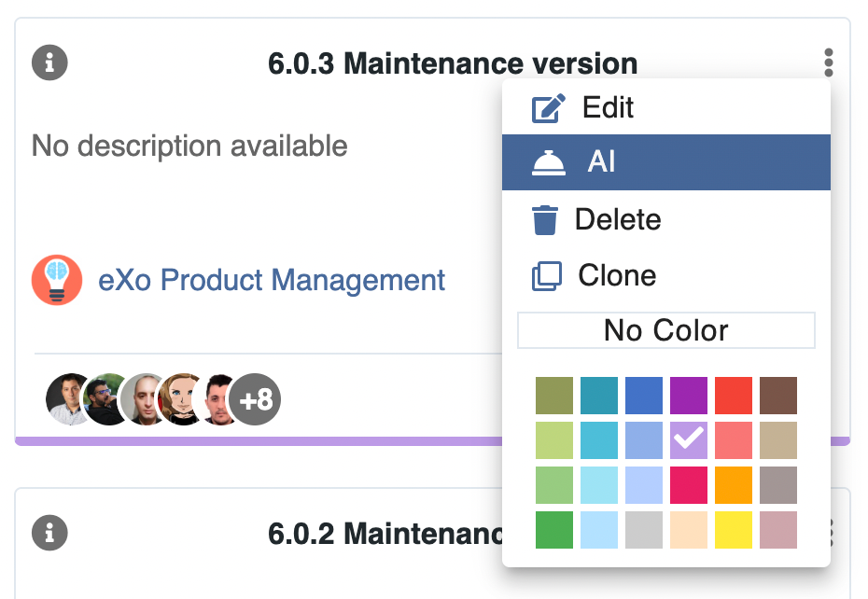Viewport: 868px width, 599px height.
Task: Open three-dot menu of 6.0.3 card
Action: coord(828,63)
